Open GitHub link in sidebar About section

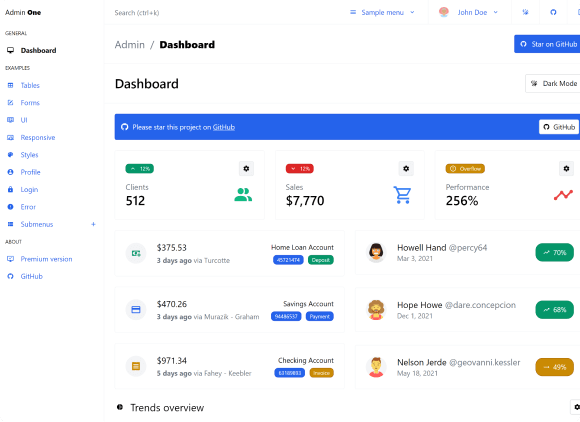31,277
